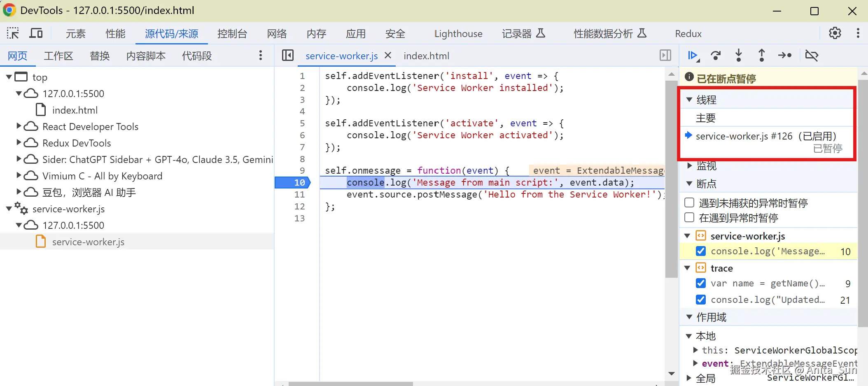Click the Redux DevTools cloud icon
Image resolution: width=868 pixels, height=386 pixels.
click(31, 143)
